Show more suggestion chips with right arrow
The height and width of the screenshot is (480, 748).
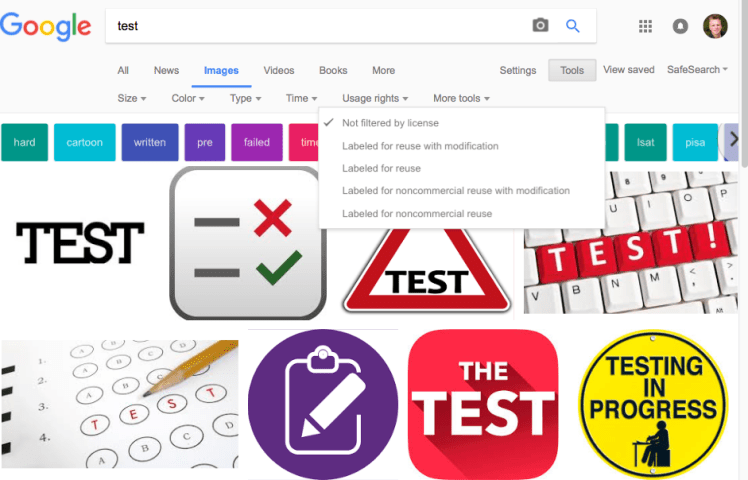tap(733, 142)
